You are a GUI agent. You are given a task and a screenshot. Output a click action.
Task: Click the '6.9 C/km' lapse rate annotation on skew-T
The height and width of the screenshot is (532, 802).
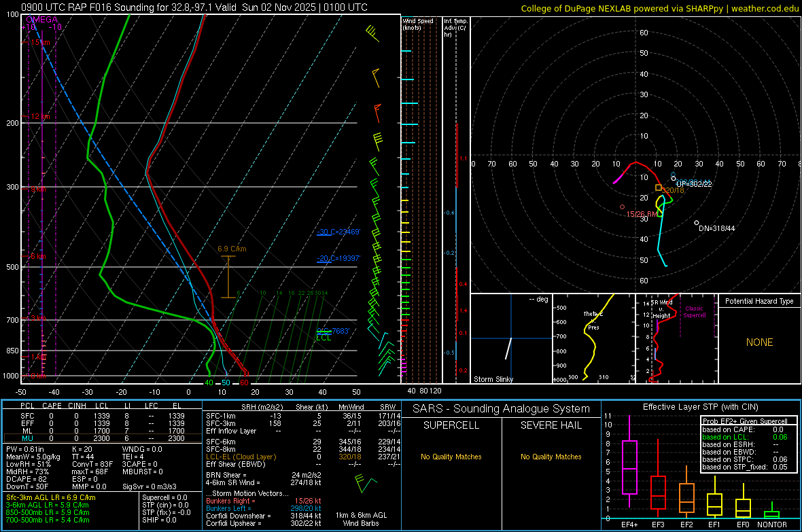(232, 249)
